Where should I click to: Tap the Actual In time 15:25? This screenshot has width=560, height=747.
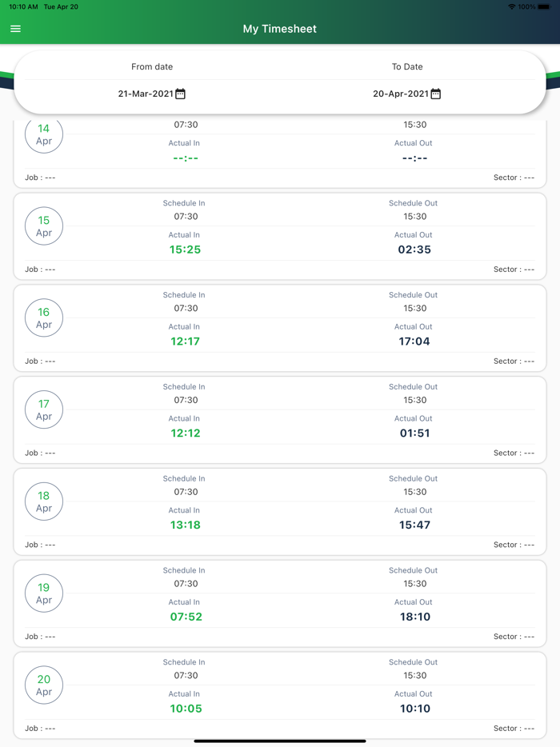(x=185, y=250)
